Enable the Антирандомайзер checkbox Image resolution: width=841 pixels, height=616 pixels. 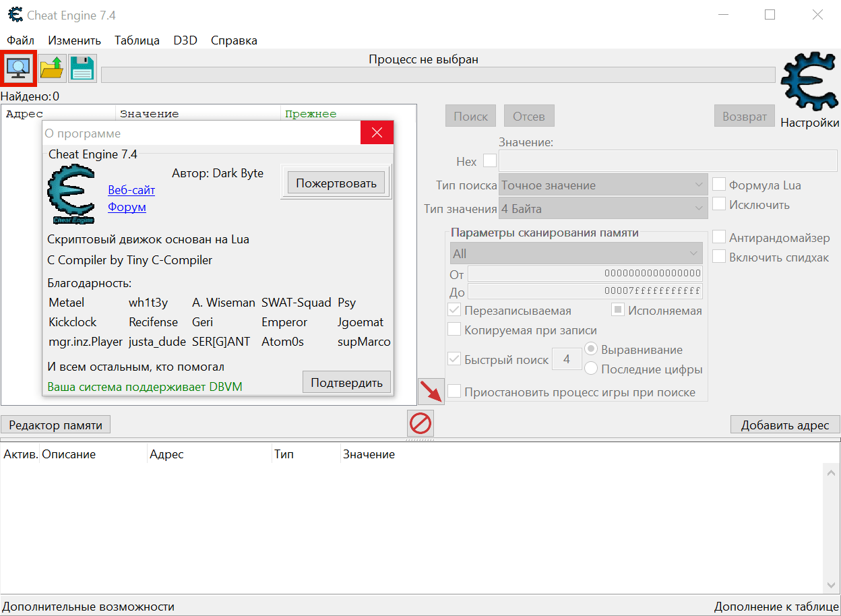tap(719, 237)
